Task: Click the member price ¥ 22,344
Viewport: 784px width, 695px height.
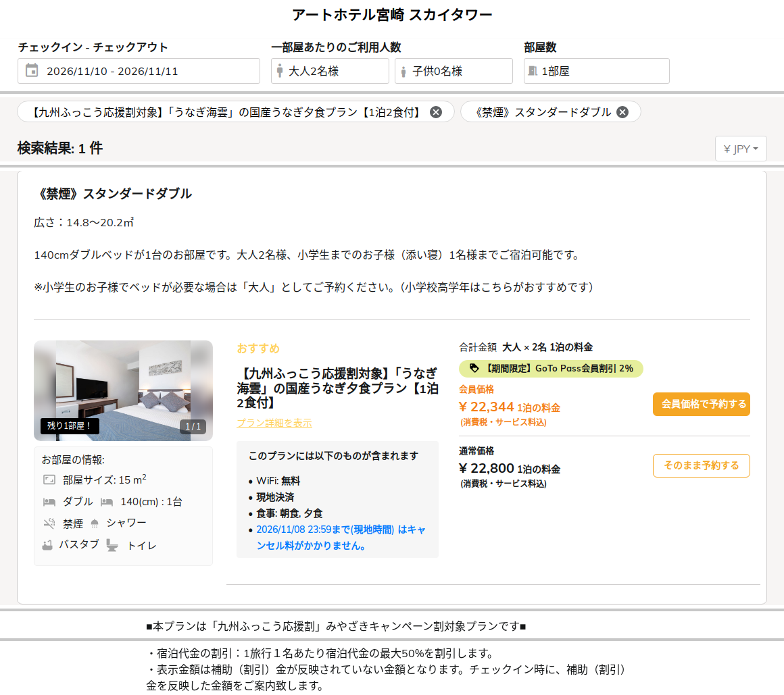Action: [487, 407]
